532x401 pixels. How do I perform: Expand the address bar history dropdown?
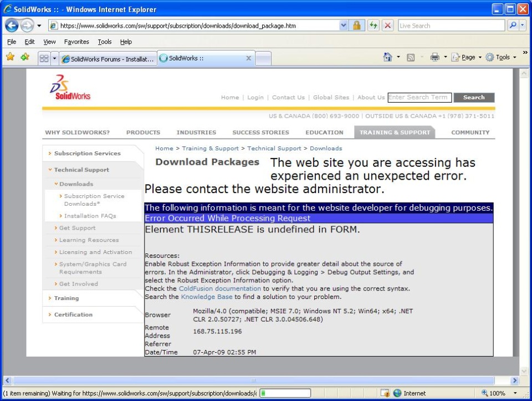coord(344,26)
